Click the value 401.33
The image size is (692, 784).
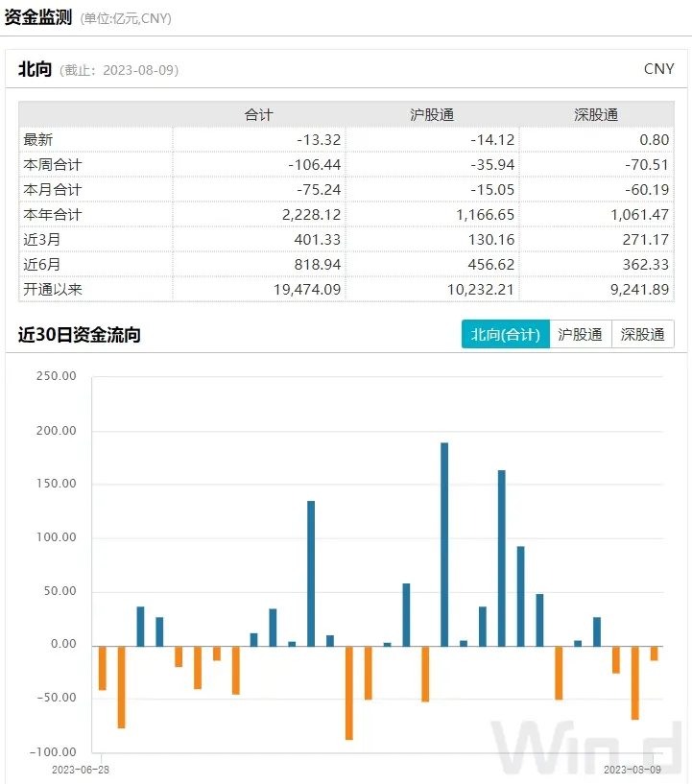318,240
